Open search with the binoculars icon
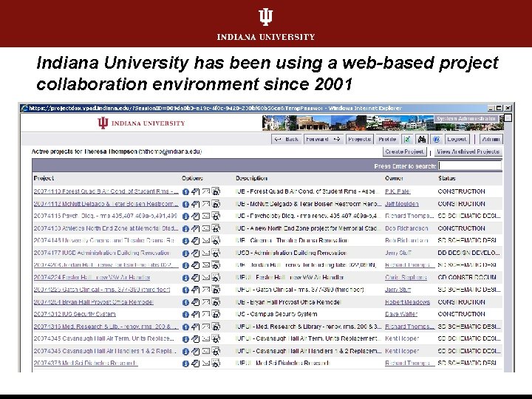532x399 pixels. (x=422, y=139)
